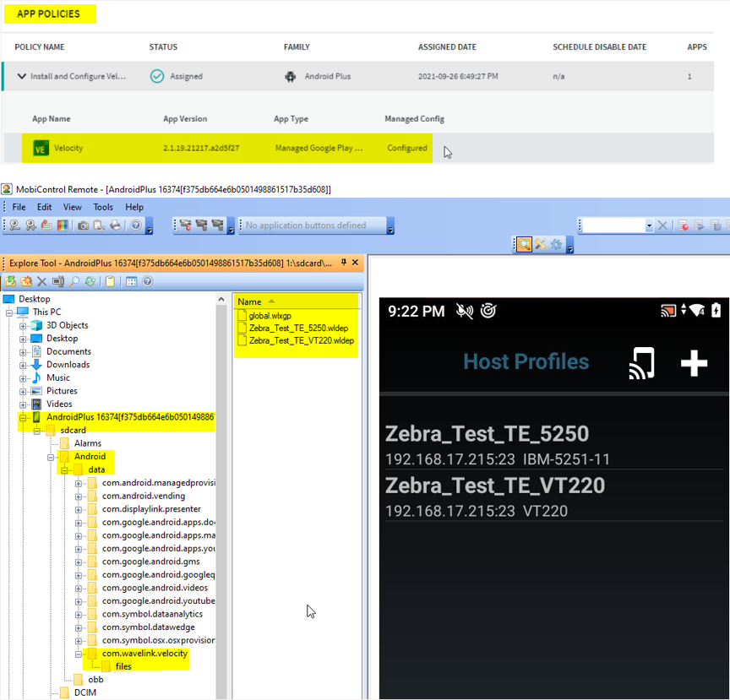Tap the cast icon beside Host Profiles
This screenshot has width=730, height=700.
[x=643, y=363]
